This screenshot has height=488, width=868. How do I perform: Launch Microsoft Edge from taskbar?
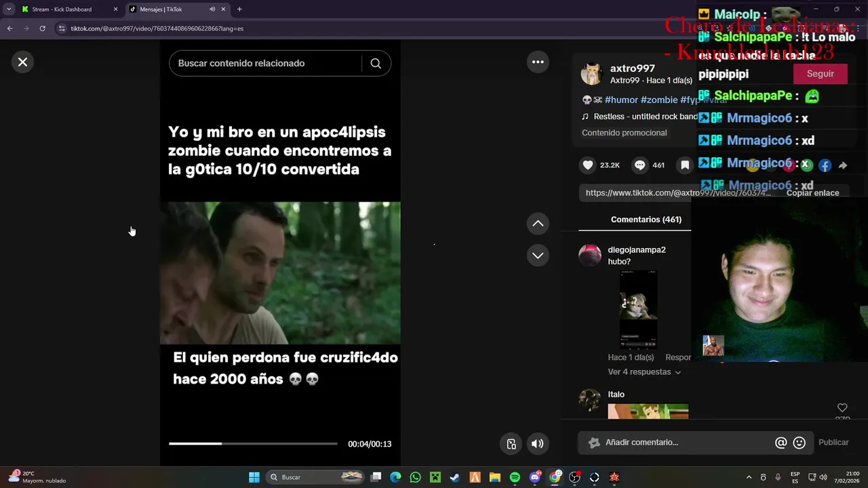click(395, 477)
